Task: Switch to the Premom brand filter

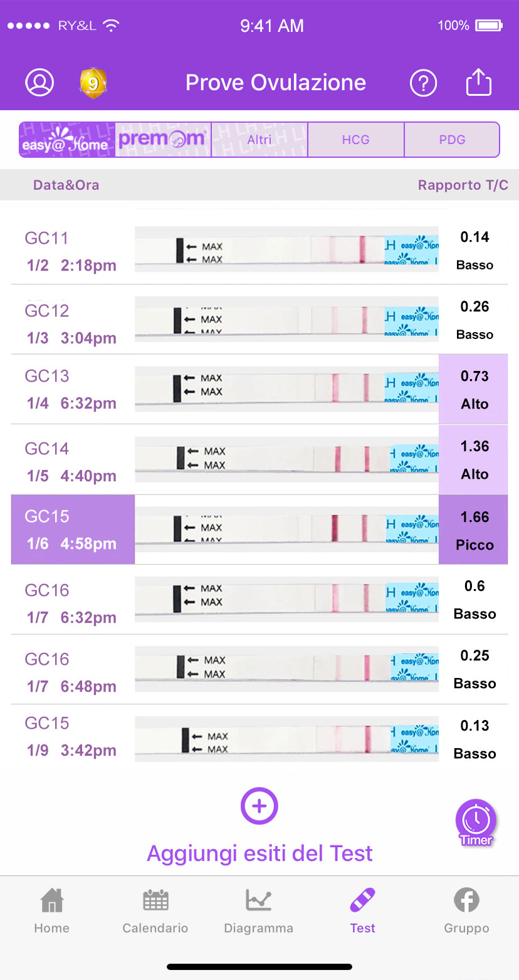Action: coord(163,140)
